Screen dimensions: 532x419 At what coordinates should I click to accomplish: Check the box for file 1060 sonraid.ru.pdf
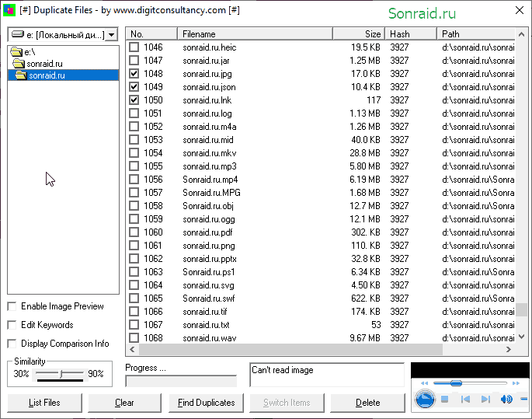click(134, 232)
